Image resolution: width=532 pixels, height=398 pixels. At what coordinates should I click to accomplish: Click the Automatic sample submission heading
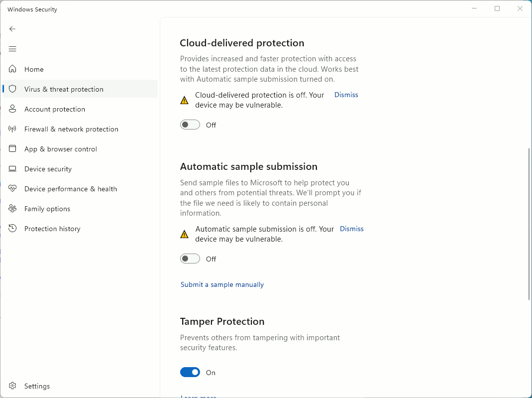tap(249, 166)
